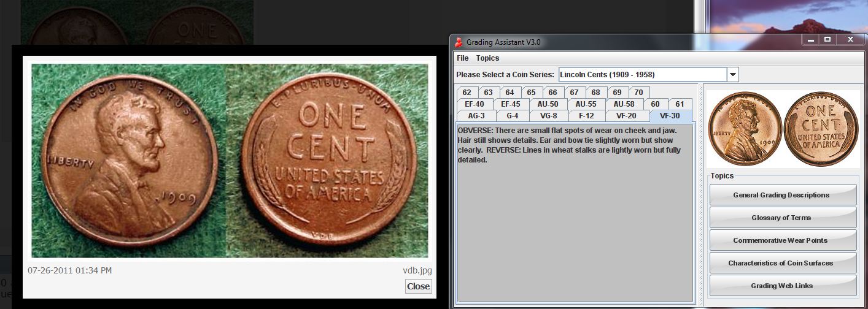The image size is (868, 309).
Task: Show Characteristics of Coin Surfaces
Action: click(782, 263)
